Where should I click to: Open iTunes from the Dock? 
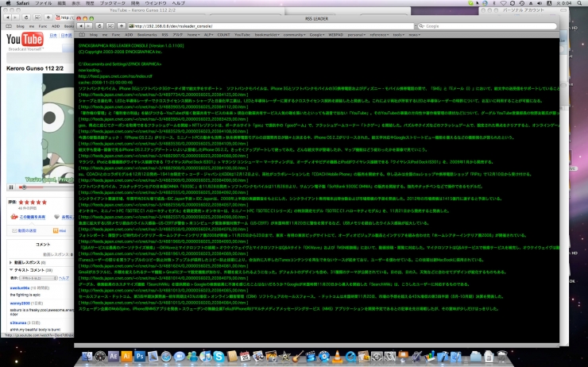click(206, 356)
